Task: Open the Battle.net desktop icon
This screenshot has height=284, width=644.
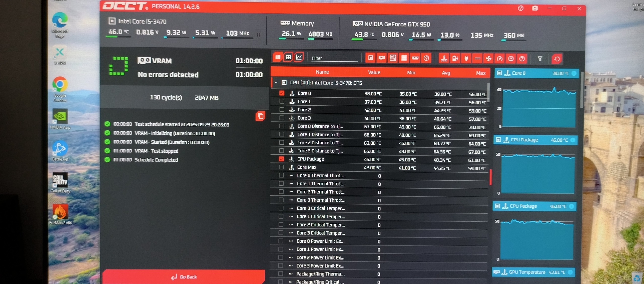Action: click(x=60, y=150)
